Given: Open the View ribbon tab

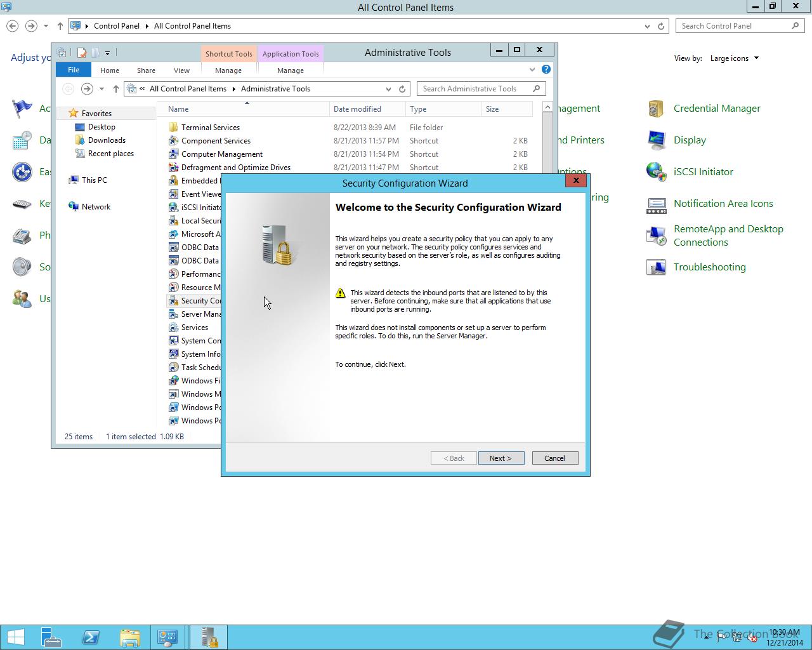Looking at the screenshot, I should point(181,70).
